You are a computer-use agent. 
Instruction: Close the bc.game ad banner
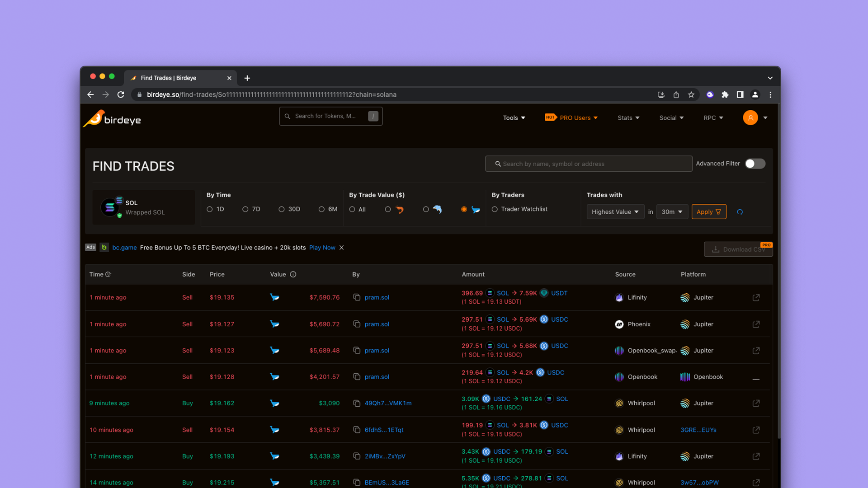(x=342, y=248)
